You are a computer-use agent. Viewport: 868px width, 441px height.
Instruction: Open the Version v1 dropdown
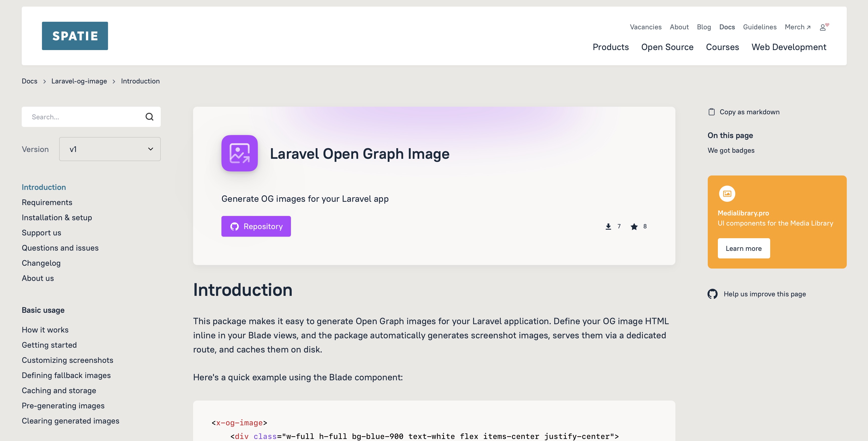[x=110, y=149]
